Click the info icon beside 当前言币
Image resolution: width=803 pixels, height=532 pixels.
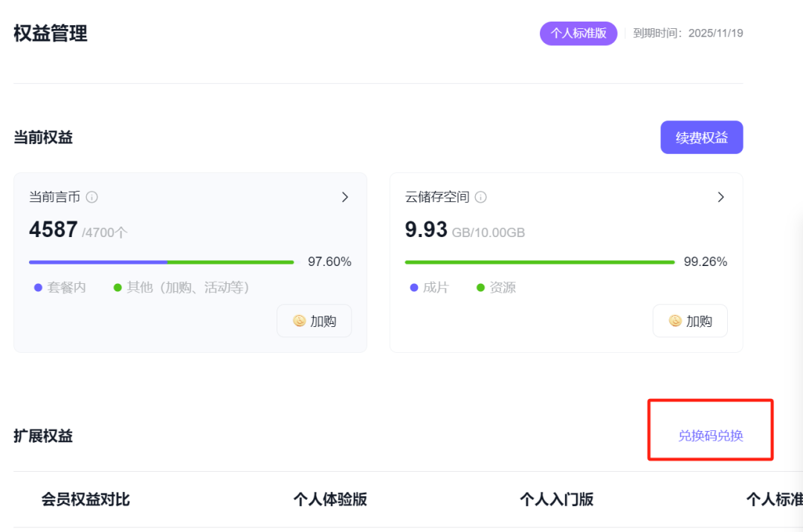(x=92, y=197)
